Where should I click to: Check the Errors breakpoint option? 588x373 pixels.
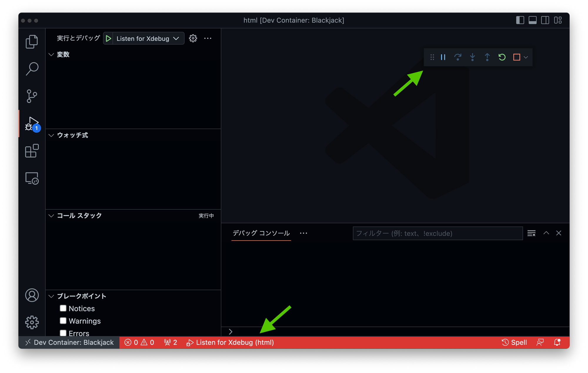[x=63, y=333]
